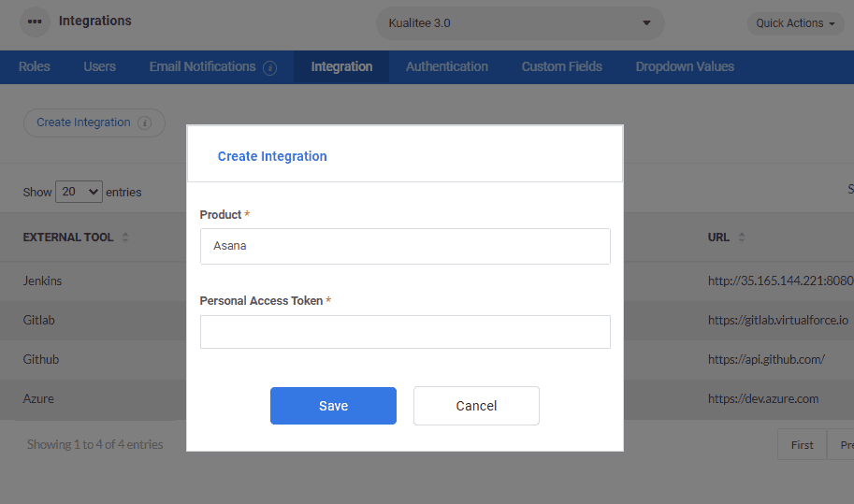Click the Create Integration button behind dialog

(94, 123)
